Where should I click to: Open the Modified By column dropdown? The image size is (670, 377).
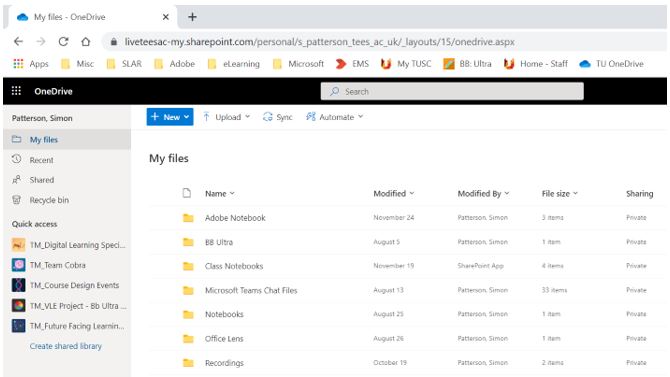click(483, 193)
